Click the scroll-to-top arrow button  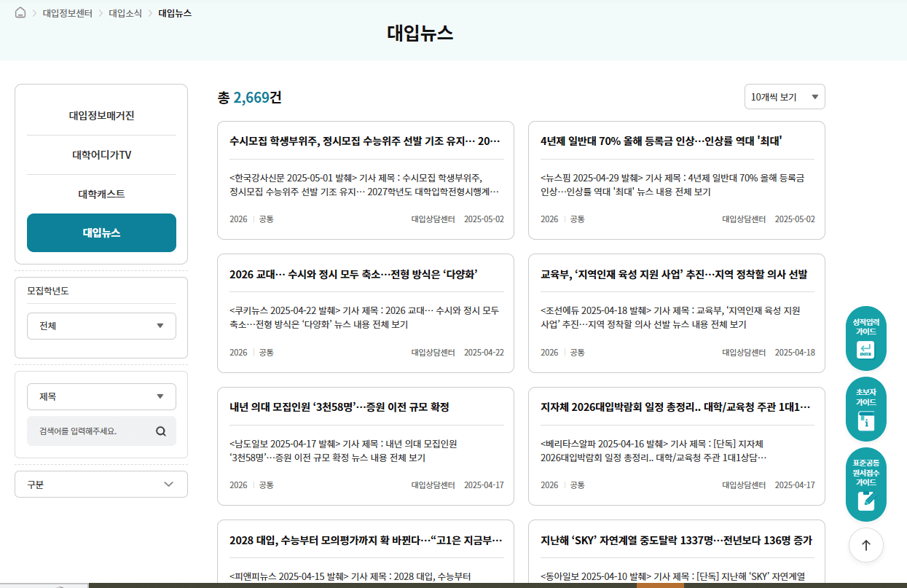point(865,544)
